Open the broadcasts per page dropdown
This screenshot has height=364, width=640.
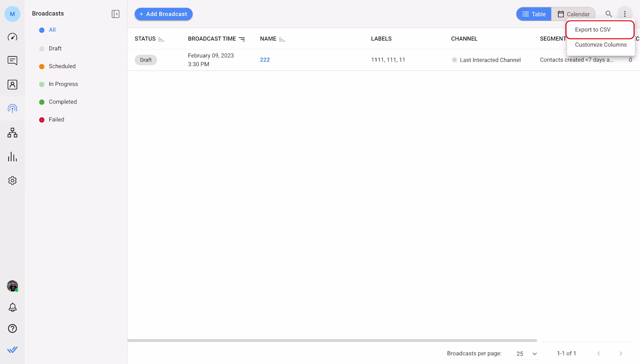[527, 354]
